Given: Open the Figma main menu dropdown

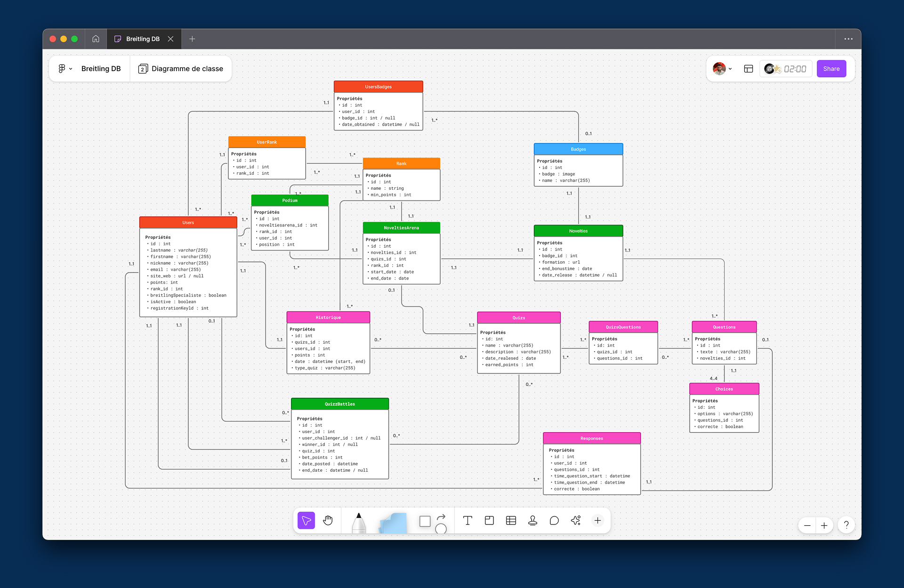Looking at the screenshot, I should pos(65,69).
